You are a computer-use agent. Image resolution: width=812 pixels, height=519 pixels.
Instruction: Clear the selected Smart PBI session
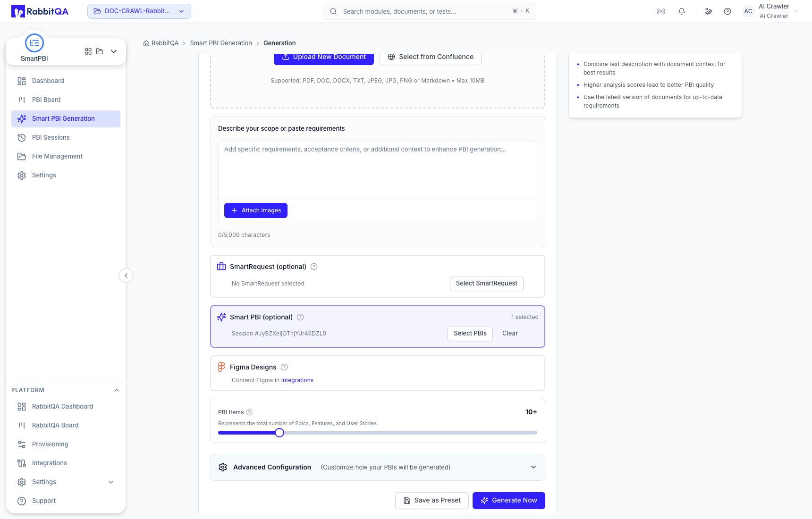click(510, 334)
